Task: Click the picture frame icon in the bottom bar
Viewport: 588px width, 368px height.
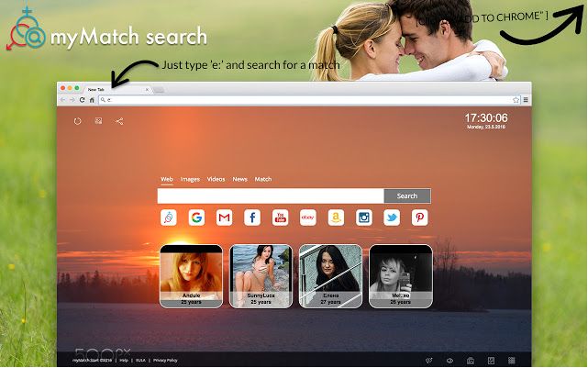Action: pos(491,361)
